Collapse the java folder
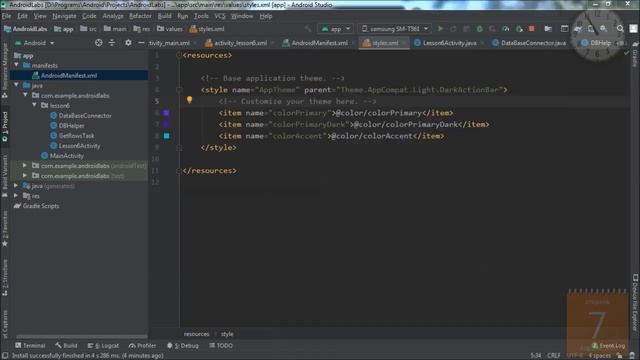The image size is (640, 360). click(16, 85)
